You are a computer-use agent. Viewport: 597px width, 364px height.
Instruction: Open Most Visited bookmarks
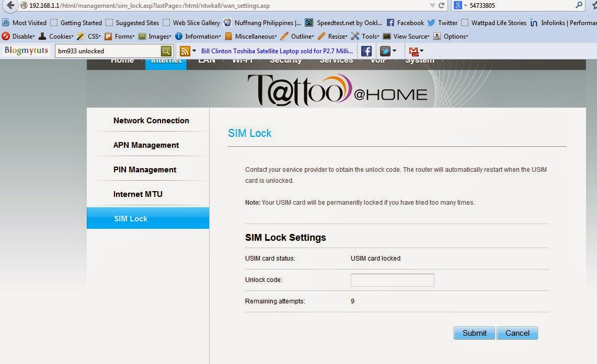pos(25,23)
